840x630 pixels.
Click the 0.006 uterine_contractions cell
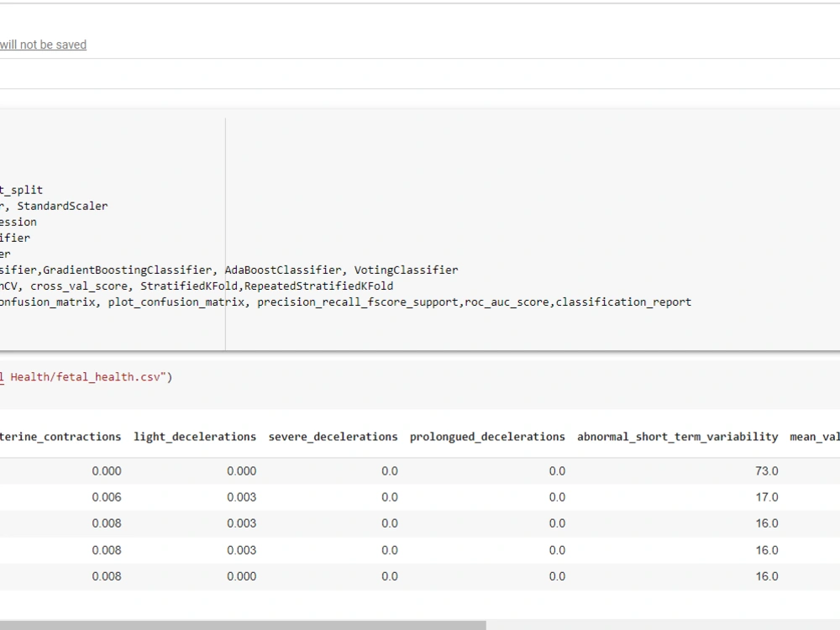pos(107,497)
